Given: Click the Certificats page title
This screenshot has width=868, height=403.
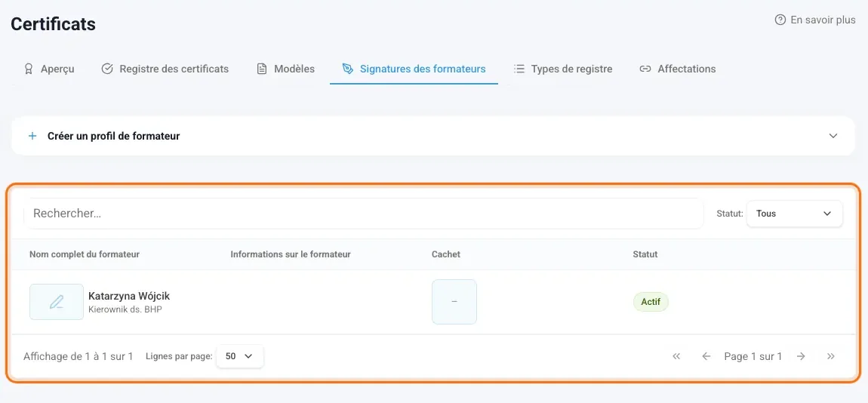Looking at the screenshot, I should pos(53,24).
